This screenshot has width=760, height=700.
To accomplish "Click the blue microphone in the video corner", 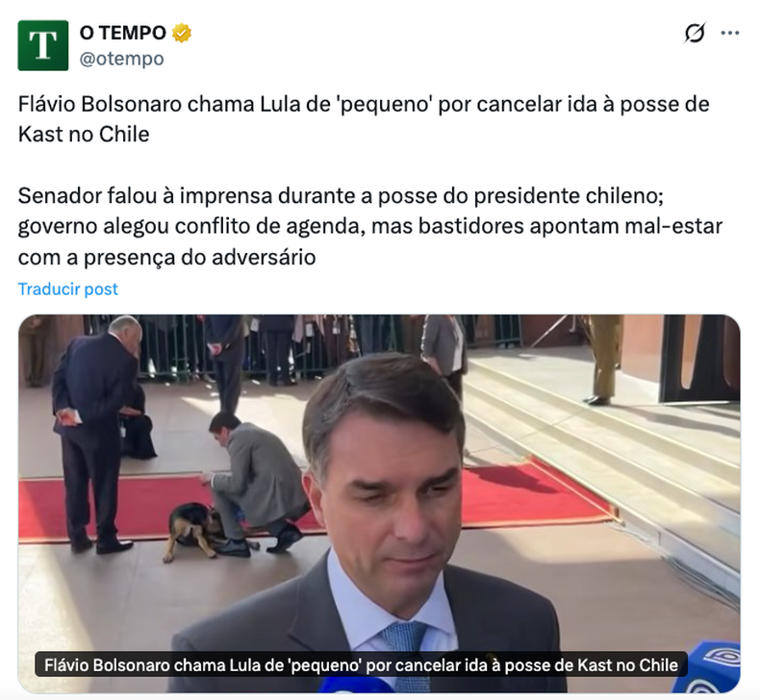I will [x=707, y=667].
